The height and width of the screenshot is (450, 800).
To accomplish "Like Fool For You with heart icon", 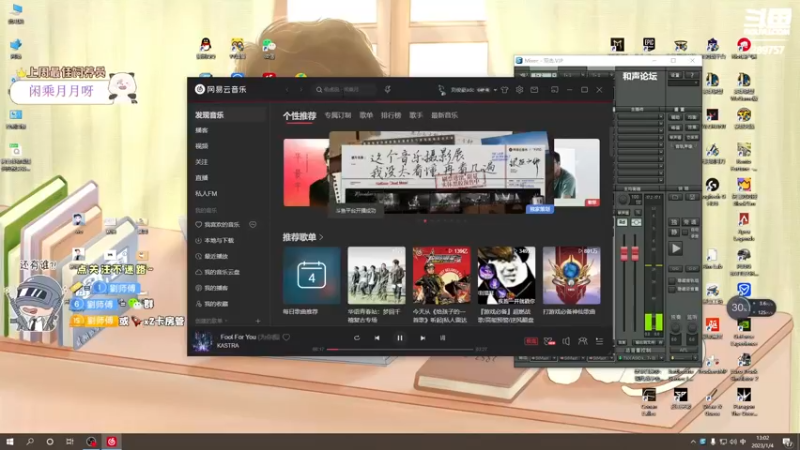I will tap(286, 337).
